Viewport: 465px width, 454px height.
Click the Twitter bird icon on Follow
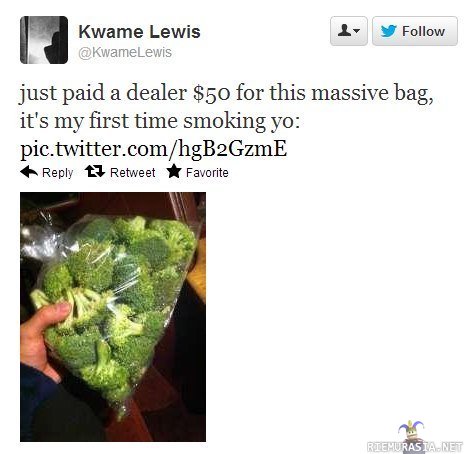(389, 31)
